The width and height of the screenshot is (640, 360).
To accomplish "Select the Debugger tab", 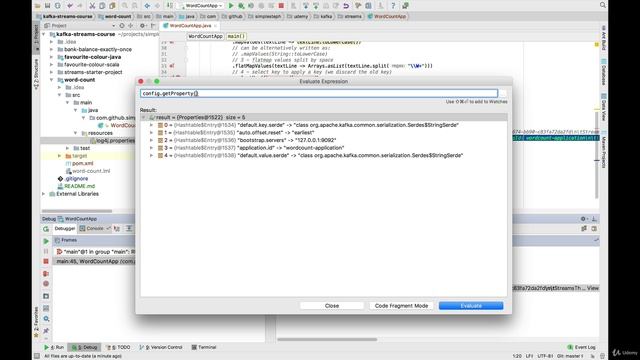I will pos(65,229).
